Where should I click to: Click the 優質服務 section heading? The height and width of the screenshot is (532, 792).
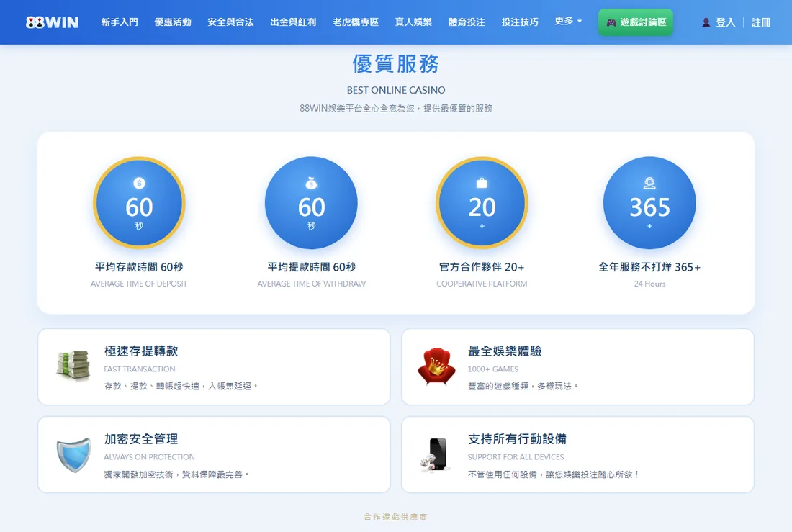[396, 64]
